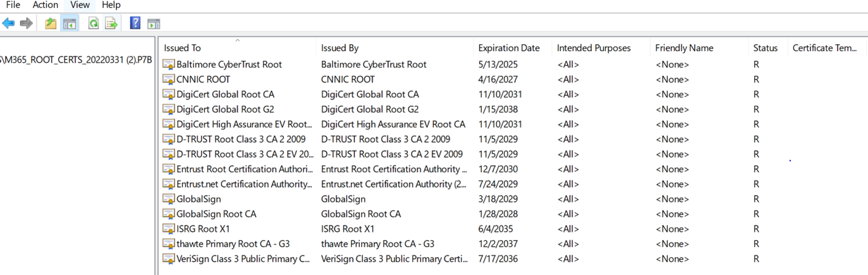Viewport: 868px width, 275px height.
Task: Click the Refresh toolbar icon
Action: pos(93,24)
